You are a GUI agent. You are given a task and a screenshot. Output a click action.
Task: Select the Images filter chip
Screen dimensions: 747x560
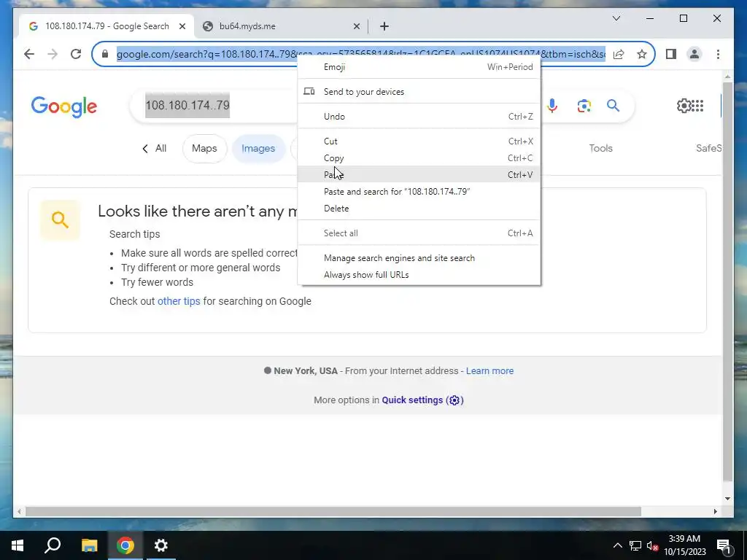tap(258, 149)
